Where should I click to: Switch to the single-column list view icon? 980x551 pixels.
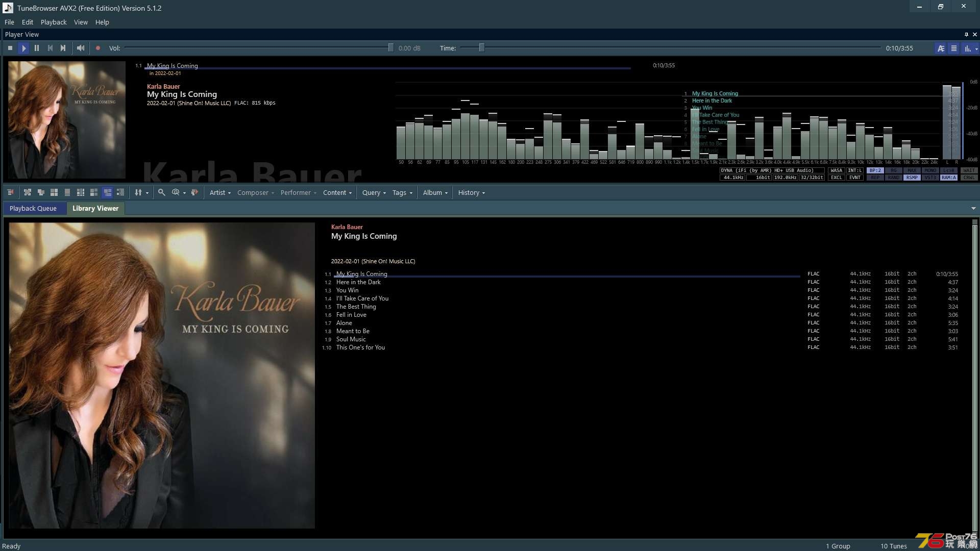[x=67, y=192]
